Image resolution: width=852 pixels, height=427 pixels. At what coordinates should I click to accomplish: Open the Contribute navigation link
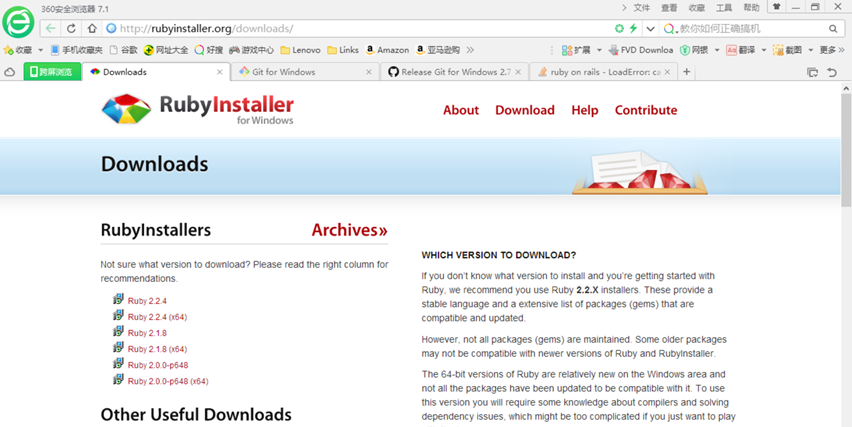[x=646, y=110]
